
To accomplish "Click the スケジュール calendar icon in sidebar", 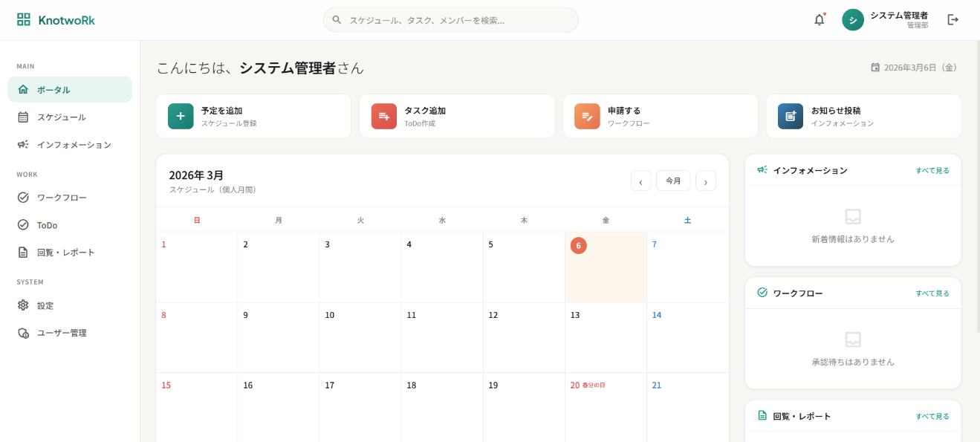I will tap(23, 117).
